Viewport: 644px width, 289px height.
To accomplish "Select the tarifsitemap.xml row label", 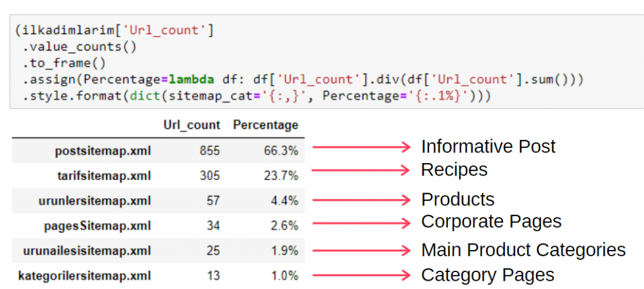I will (x=104, y=176).
